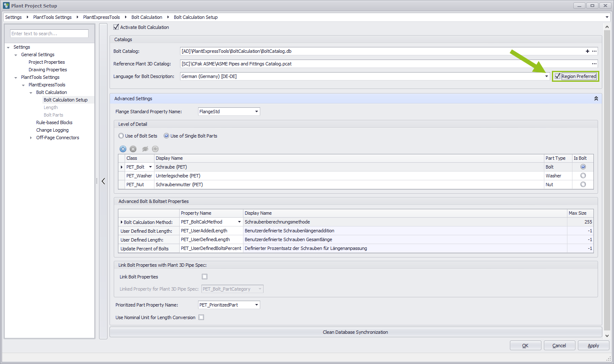Click the PET_UserDefinedLength property cell
Viewport: 614px width, 364px height.
click(x=212, y=239)
